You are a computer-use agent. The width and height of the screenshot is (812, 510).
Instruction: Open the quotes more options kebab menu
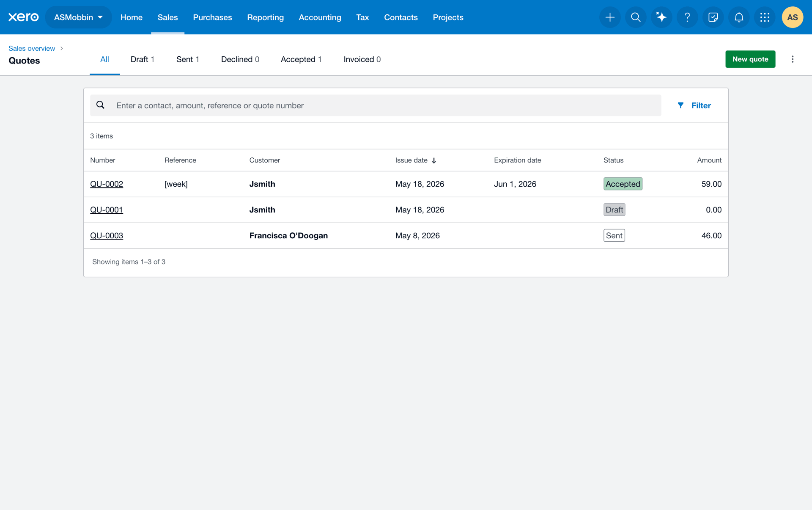[x=793, y=59]
